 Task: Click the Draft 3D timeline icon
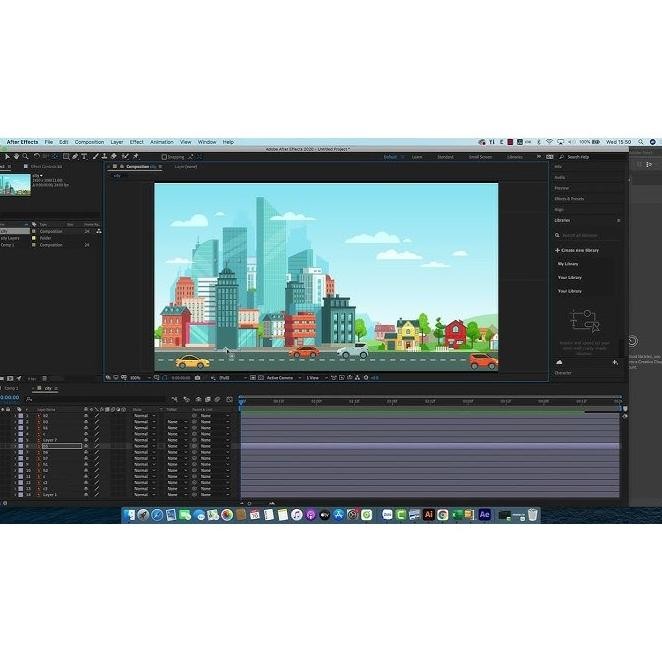[x=186, y=399]
